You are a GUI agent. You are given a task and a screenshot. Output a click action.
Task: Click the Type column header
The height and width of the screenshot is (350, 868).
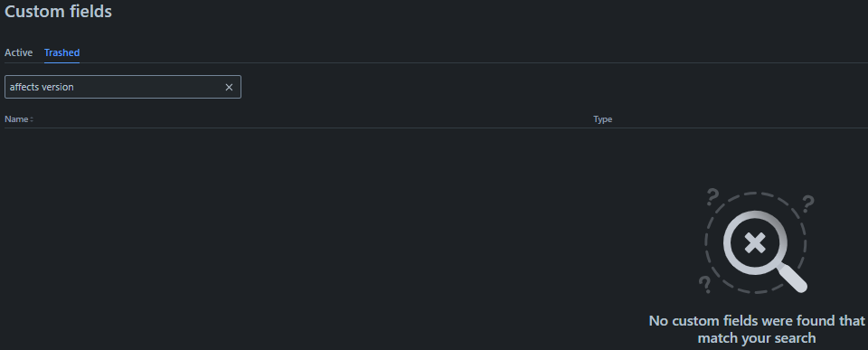pos(602,119)
